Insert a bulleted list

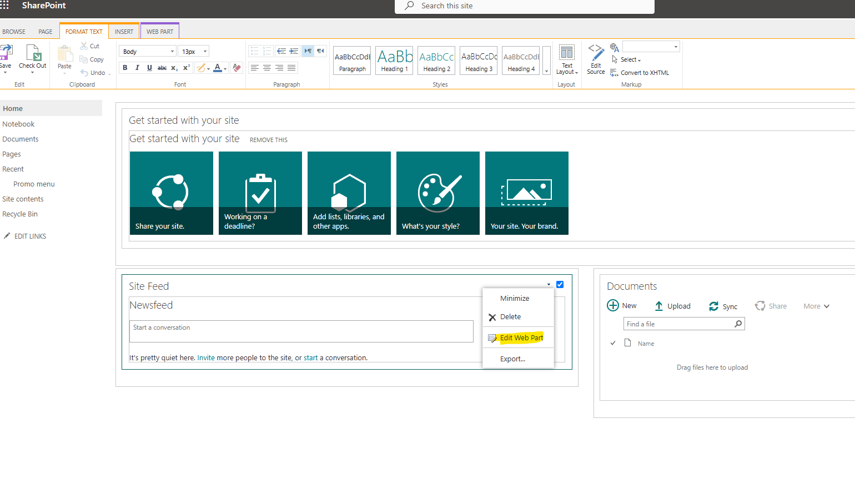pyautogui.click(x=254, y=51)
